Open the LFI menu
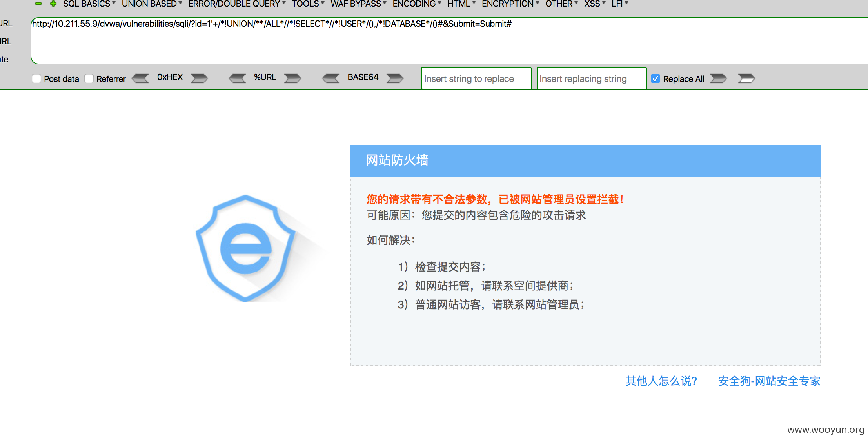Viewport: 868px width, 441px height. click(620, 4)
